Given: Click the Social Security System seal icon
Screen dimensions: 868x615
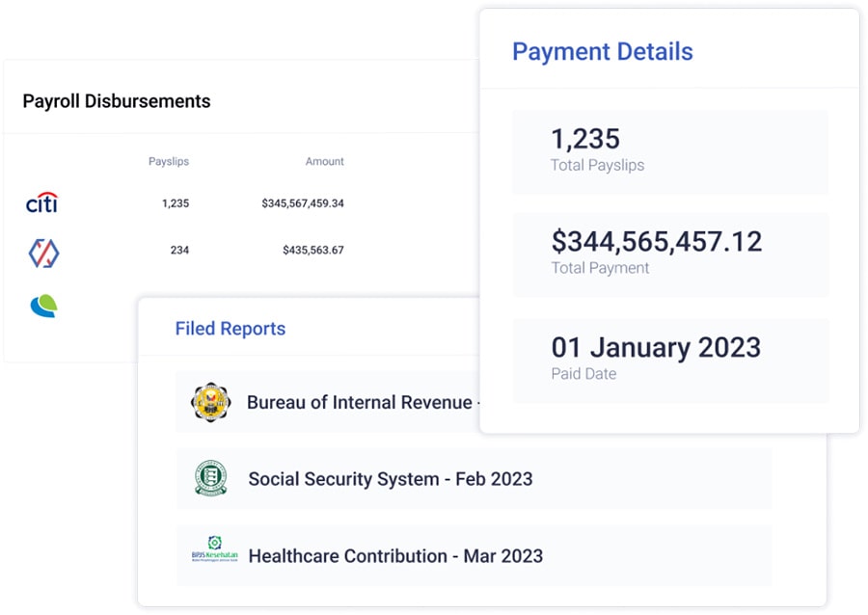Looking at the screenshot, I should tap(211, 478).
